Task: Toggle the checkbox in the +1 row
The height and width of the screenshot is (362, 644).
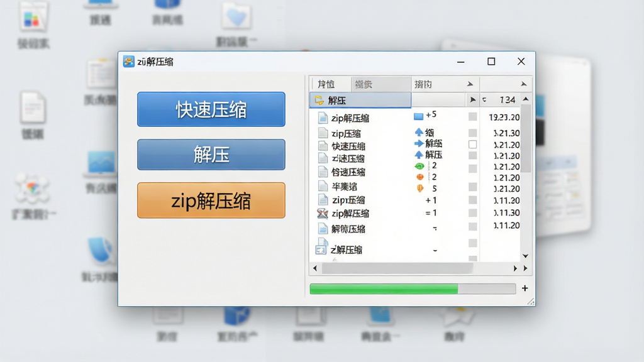Action: (x=473, y=200)
